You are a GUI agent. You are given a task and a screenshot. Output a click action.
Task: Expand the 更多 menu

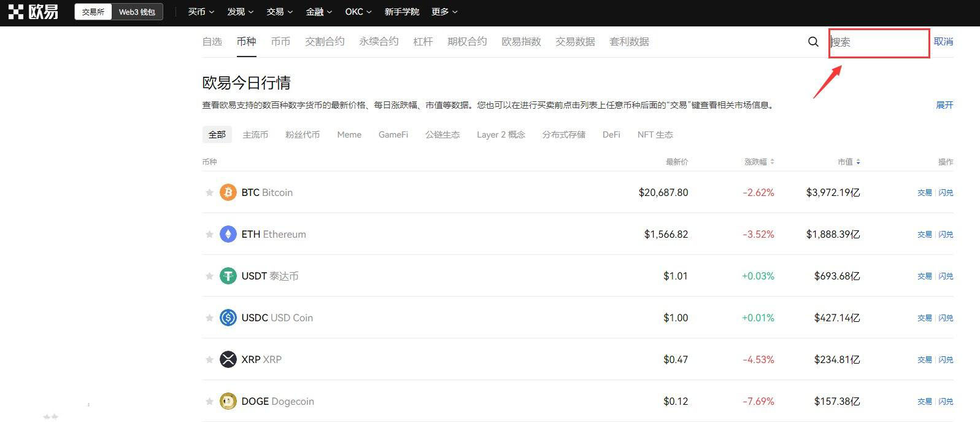pyautogui.click(x=445, y=12)
